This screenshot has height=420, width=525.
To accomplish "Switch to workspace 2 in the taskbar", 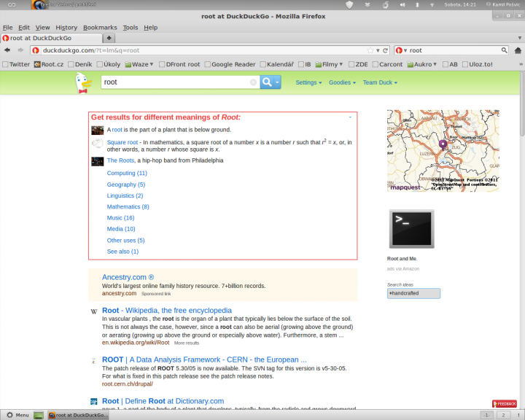I will tap(503, 416).
